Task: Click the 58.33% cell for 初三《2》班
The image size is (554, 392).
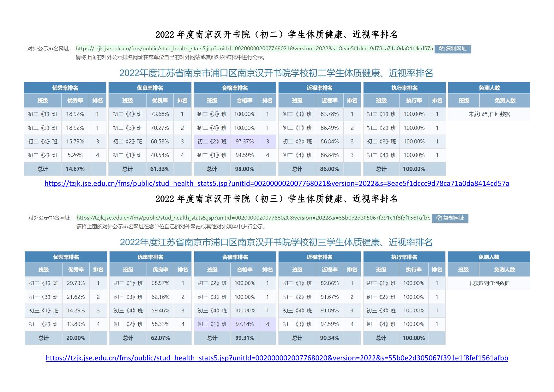Action: pos(160,324)
